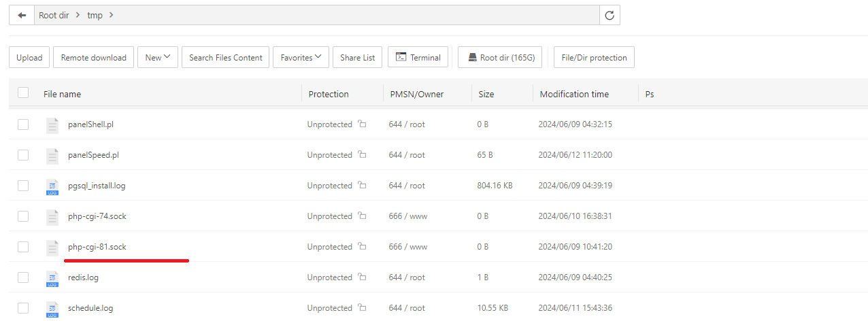
Task: Sort by Modification time column
Action: 574,95
